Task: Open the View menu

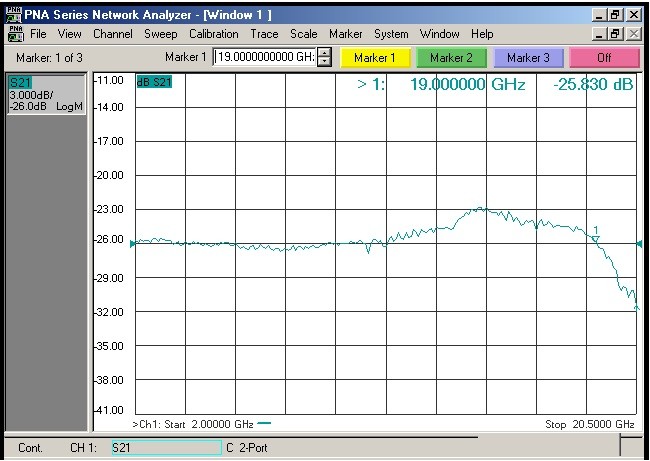Action: (69, 34)
